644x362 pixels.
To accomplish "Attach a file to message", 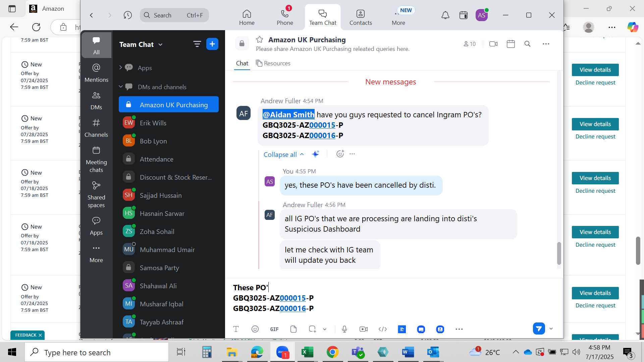I will tap(293, 329).
